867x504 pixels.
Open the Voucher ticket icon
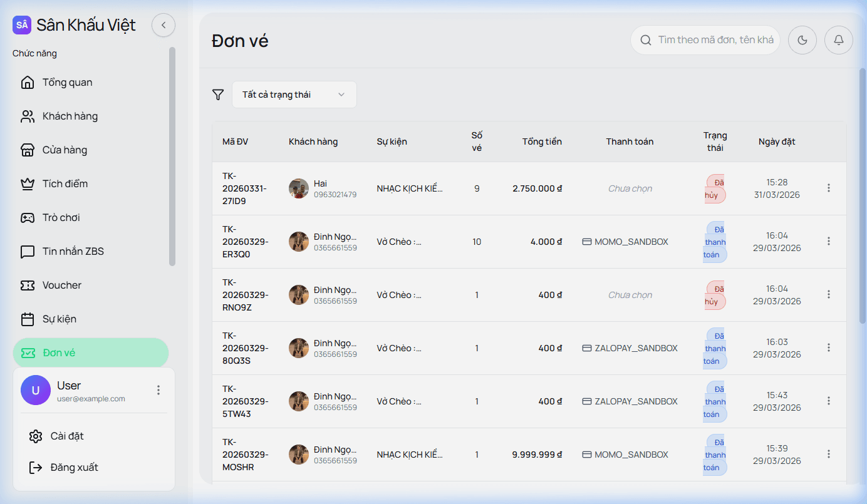28,285
